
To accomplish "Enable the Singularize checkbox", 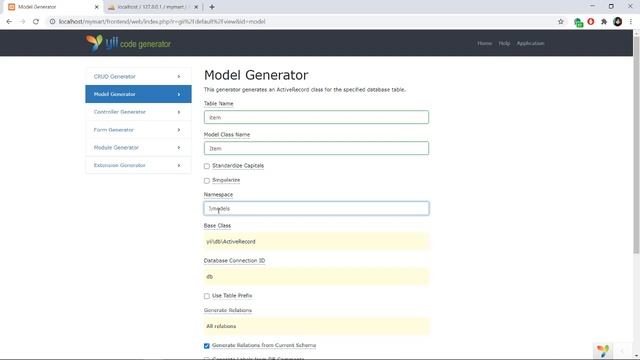I will (207, 180).
